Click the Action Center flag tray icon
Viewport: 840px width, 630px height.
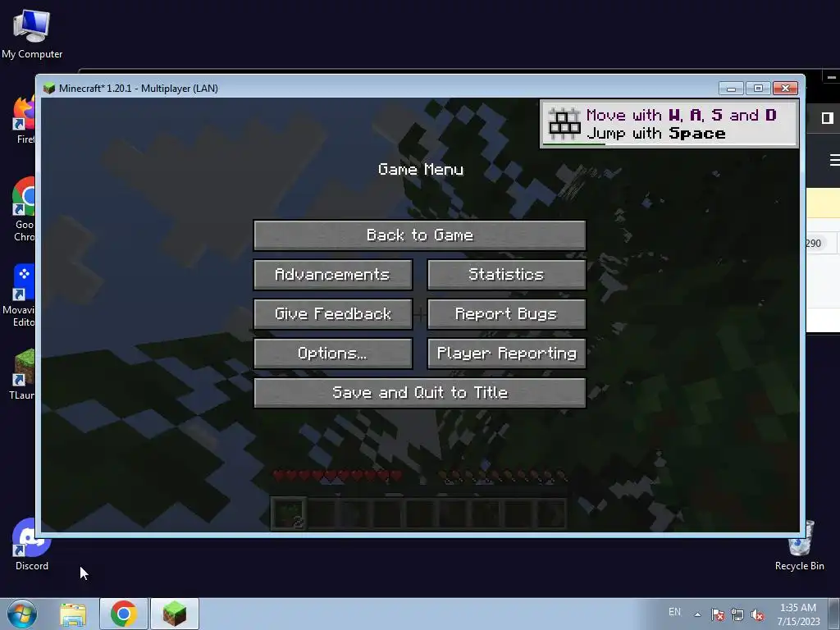point(718,614)
